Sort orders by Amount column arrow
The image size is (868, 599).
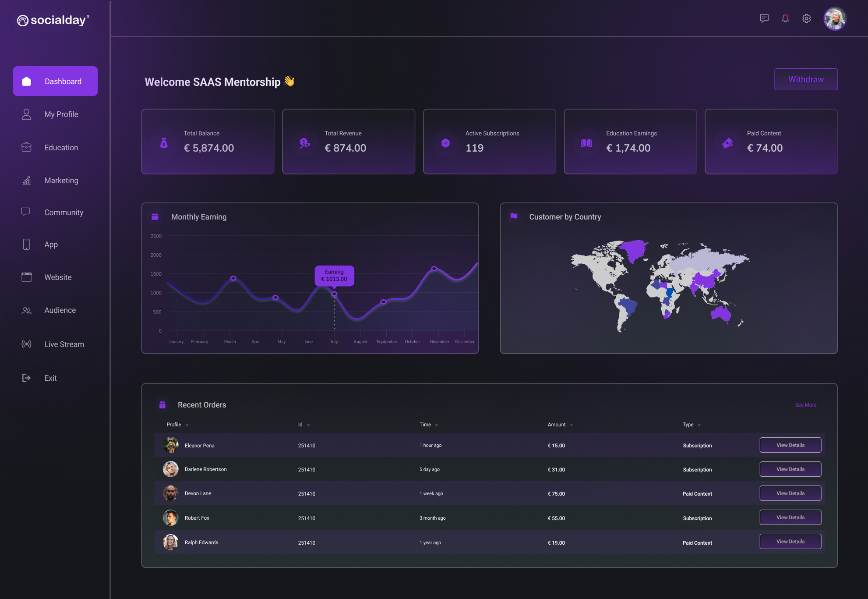pyautogui.click(x=572, y=425)
